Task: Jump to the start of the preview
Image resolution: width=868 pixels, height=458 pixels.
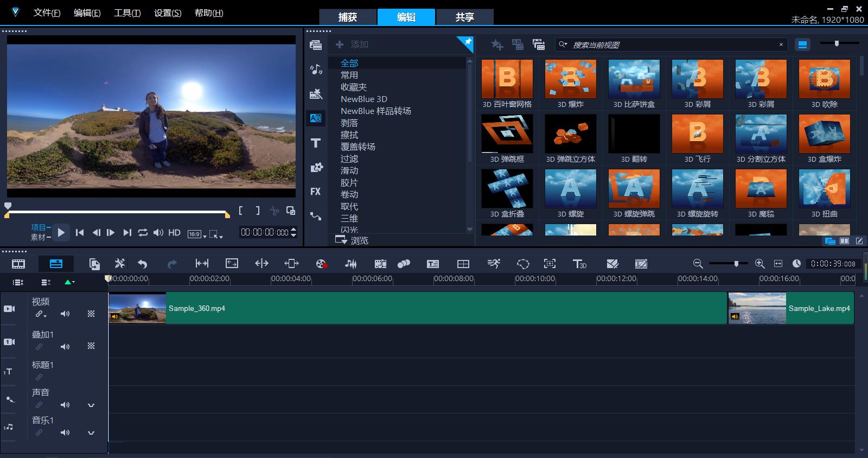Action: [x=80, y=233]
